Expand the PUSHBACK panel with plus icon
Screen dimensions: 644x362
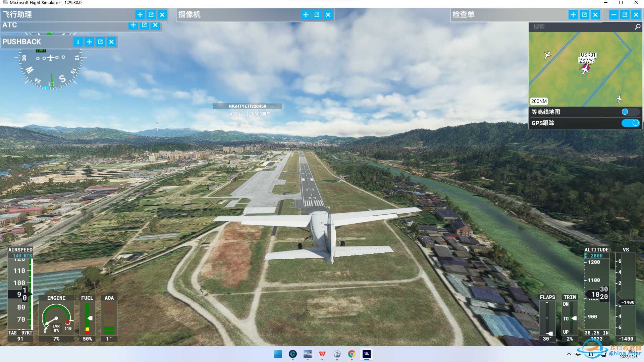[x=89, y=42]
